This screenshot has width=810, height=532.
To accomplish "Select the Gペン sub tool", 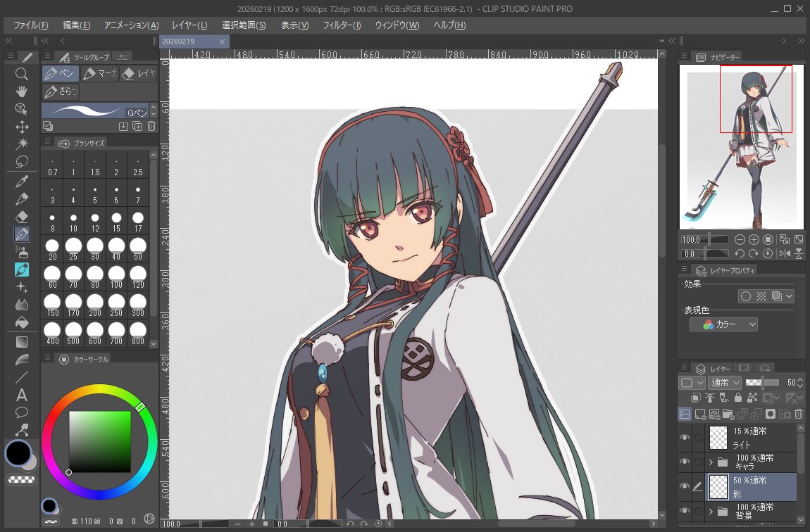I will click(95, 110).
